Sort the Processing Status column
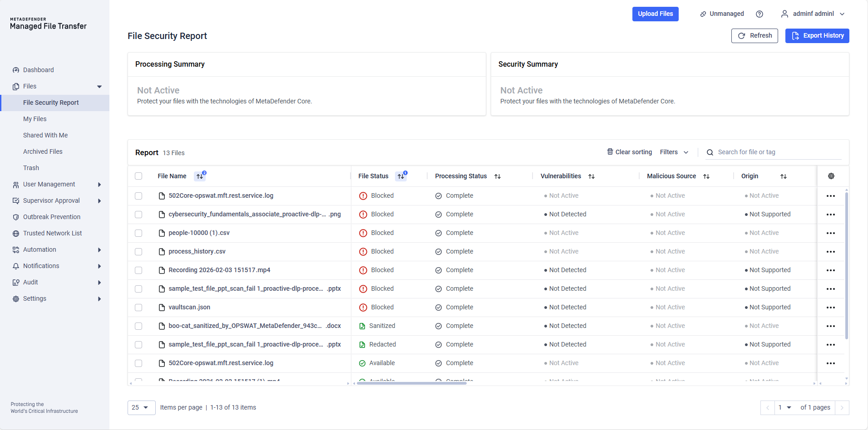Viewport: 868px width, 430px height. (x=498, y=176)
